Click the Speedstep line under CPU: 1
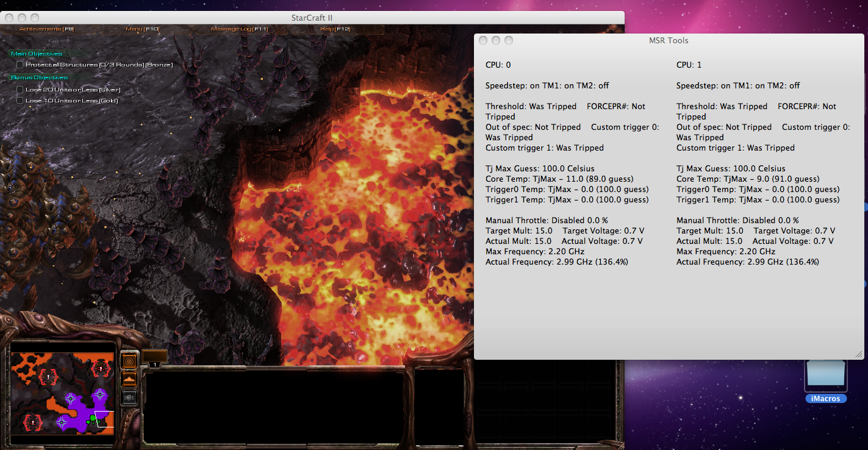 pyautogui.click(x=738, y=85)
